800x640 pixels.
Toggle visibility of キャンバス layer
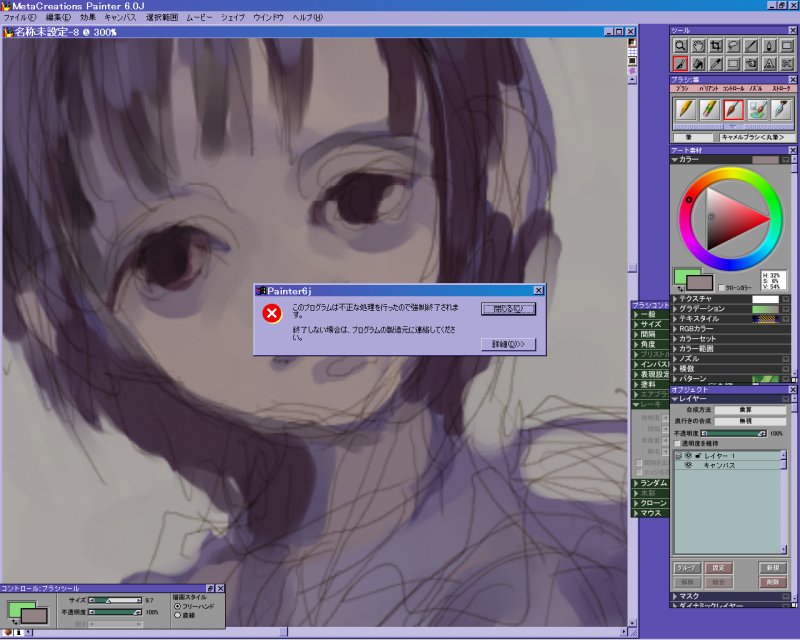(x=688, y=465)
